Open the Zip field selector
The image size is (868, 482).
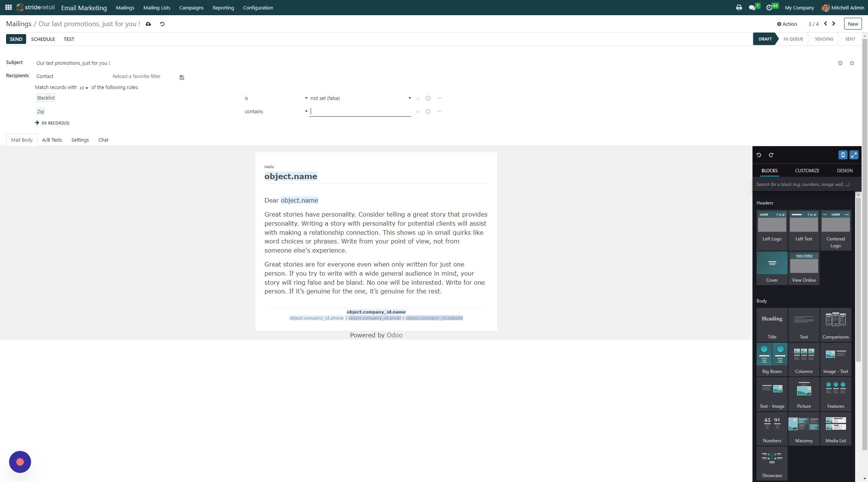41,111
